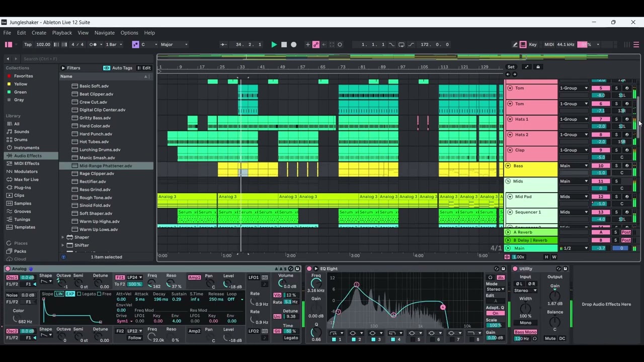Image resolution: width=644 pixels, height=362 pixels.
Task: Open EQ Eight Mode Stereo dropdown
Action: pyautogui.click(x=495, y=290)
